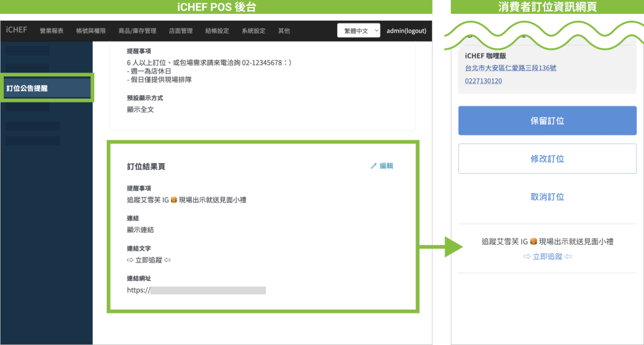
Task: Click the 0227130120 phone number link
Action: click(483, 81)
